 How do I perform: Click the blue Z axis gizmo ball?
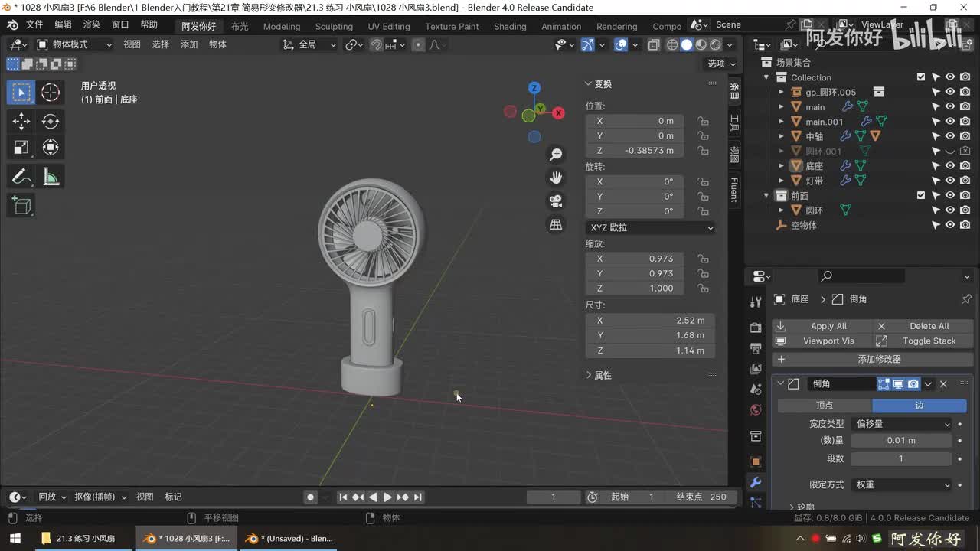[x=534, y=88]
